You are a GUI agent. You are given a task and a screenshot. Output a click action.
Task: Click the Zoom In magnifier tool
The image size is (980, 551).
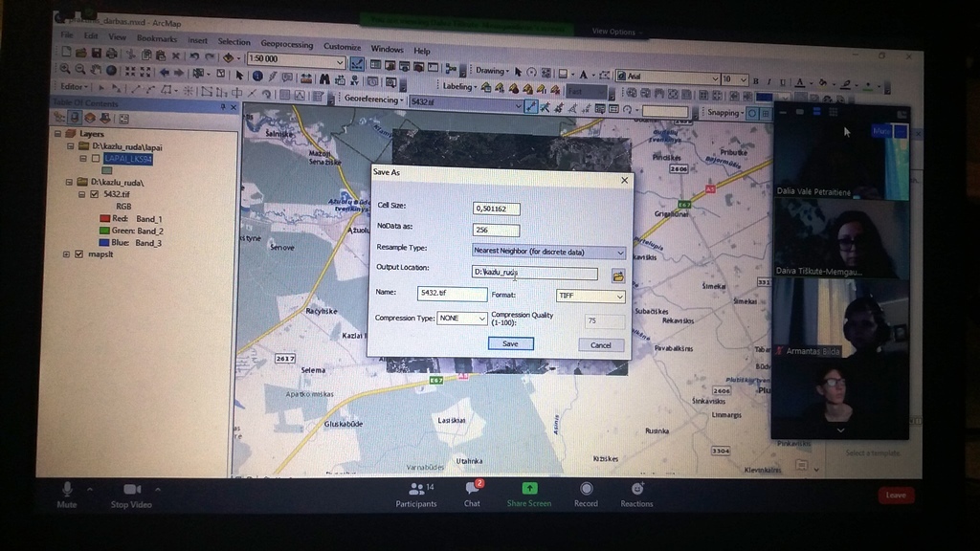point(65,69)
